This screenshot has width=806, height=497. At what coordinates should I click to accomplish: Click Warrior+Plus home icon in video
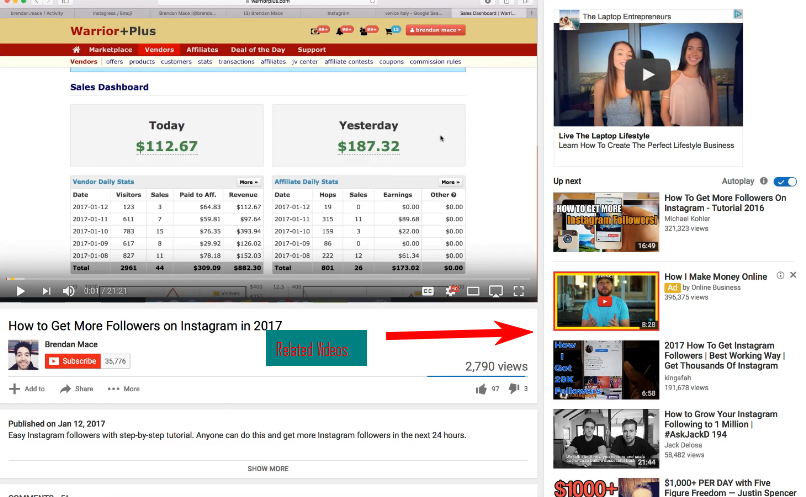click(76, 50)
